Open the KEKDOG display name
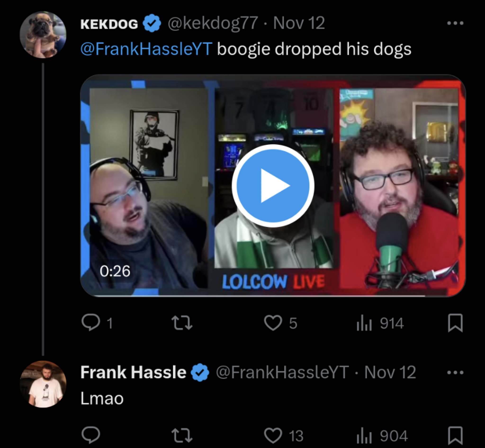The image size is (485, 448). click(109, 24)
